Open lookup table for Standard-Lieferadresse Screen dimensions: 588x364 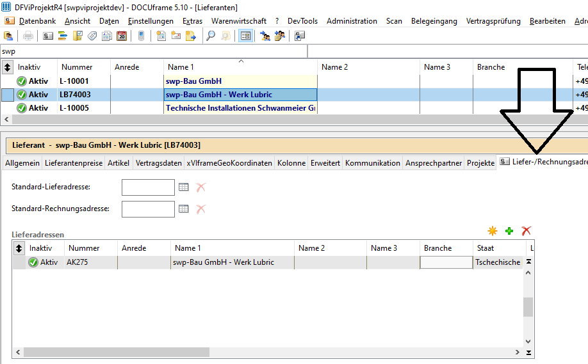pyautogui.click(x=184, y=187)
